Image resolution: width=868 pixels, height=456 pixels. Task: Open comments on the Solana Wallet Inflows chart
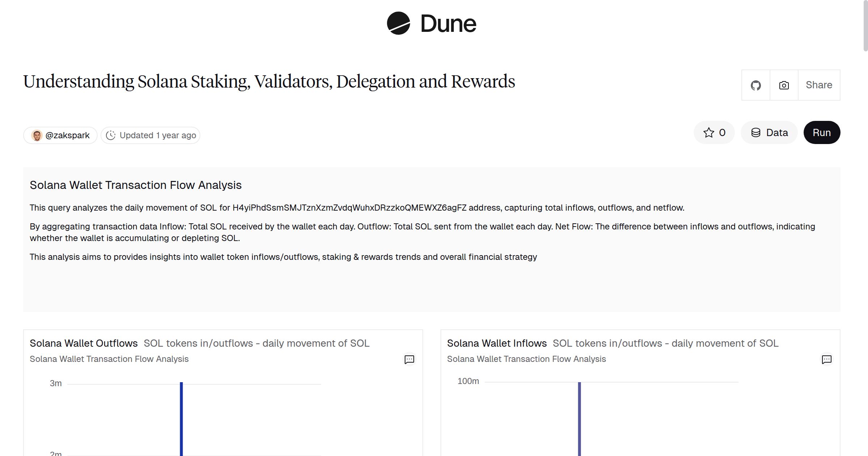click(826, 360)
